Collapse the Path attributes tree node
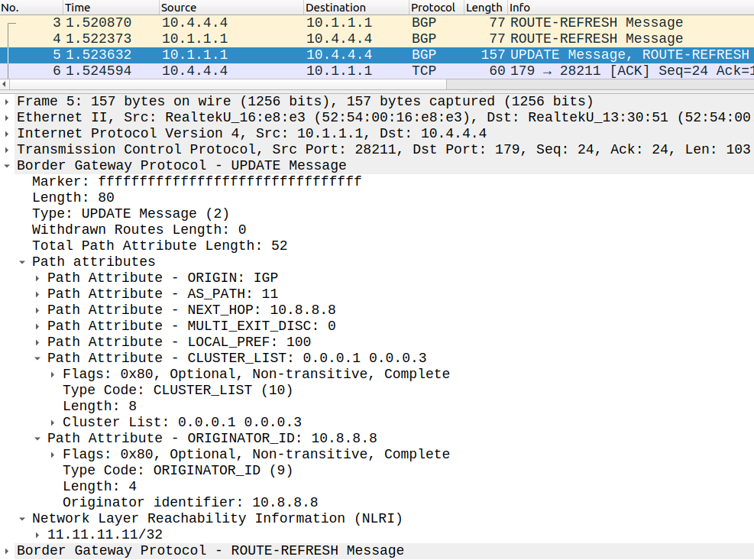 [22, 262]
